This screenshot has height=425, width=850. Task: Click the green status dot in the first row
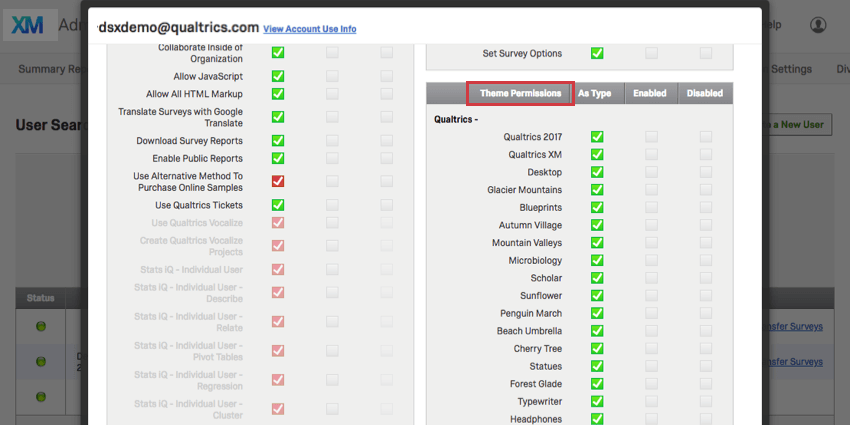tap(42, 326)
